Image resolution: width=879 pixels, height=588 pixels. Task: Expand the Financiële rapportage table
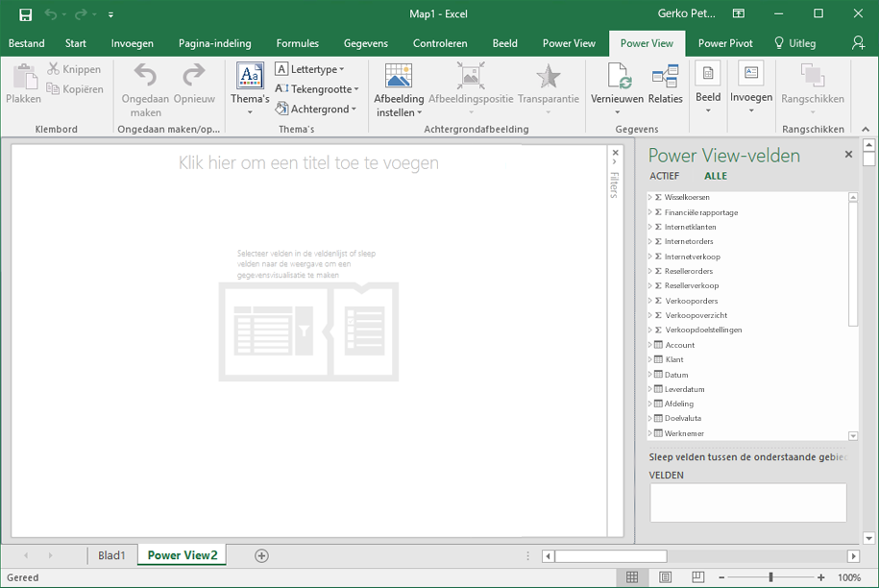[650, 212]
